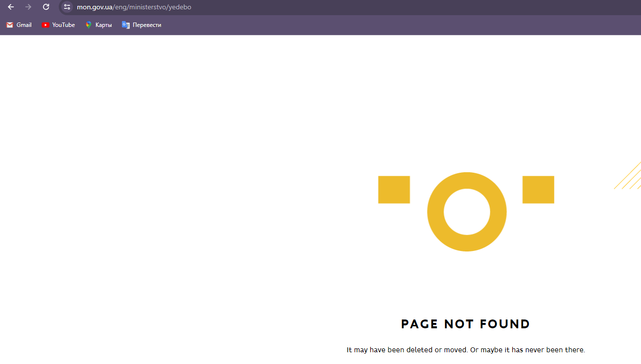This screenshot has height=364, width=641.
Task: Open site information icon in address bar
Action: click(x=67, y=7)
